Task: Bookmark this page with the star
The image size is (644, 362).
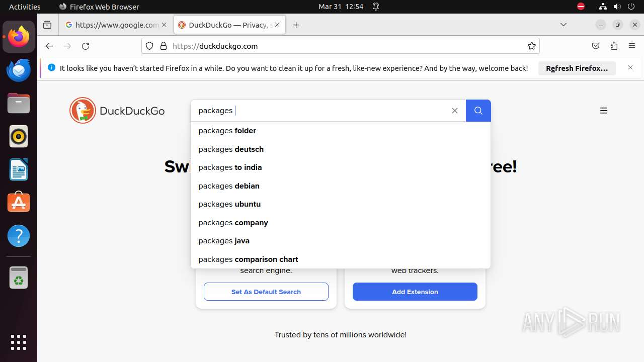Action: [532, 46]
